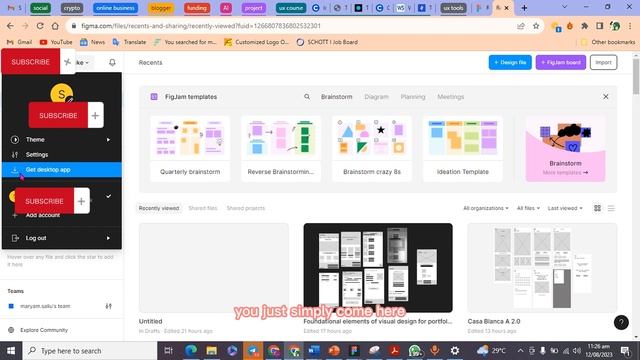This screenshot has height=360, width=640.
Task: Open the All files filter dropdown
Action: pyautogui.click(x=528, y=208)
